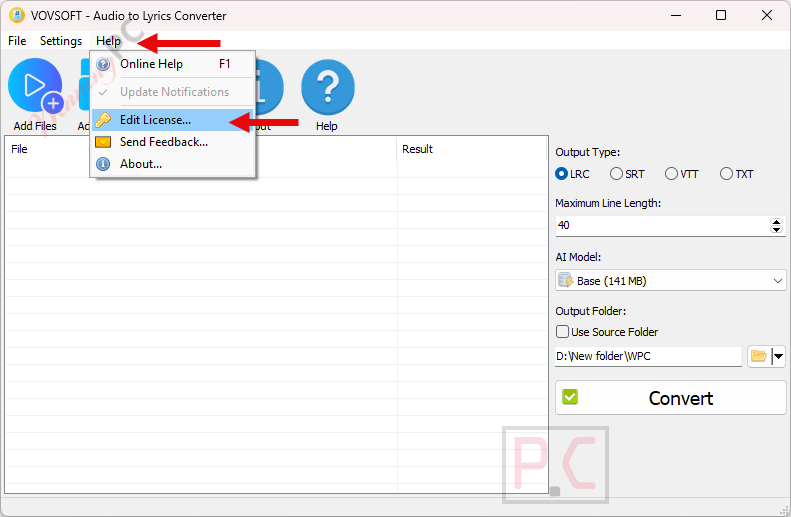791x517 pixels.
Task: Maximize the application window
Action: [x=721, y=16]
